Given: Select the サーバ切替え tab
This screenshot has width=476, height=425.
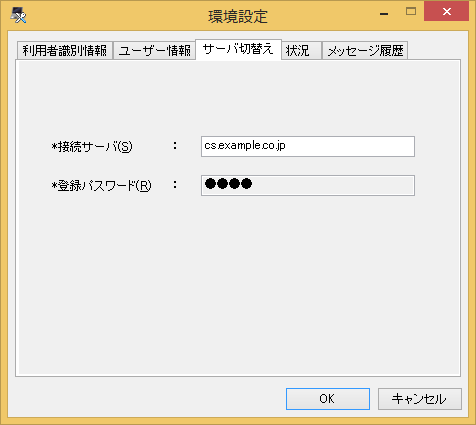Looking at the screenshot, I should [x=238, y=50].
